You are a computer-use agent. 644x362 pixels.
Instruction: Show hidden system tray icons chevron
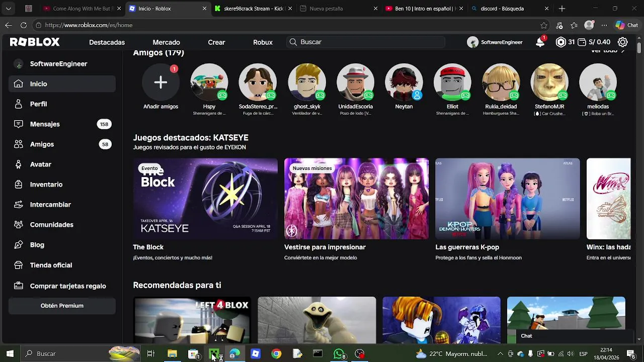(500, 354)
